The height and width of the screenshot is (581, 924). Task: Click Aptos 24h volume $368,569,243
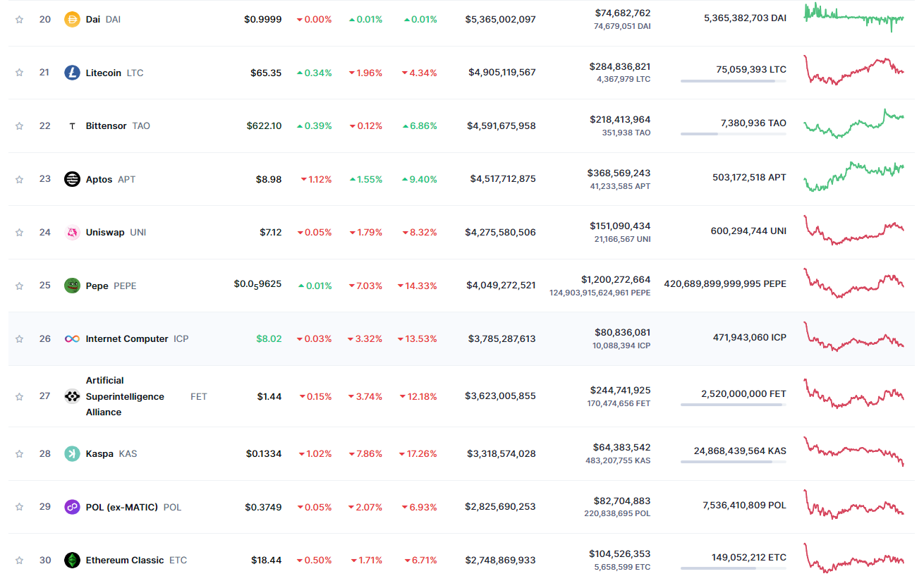pos(619,173)
